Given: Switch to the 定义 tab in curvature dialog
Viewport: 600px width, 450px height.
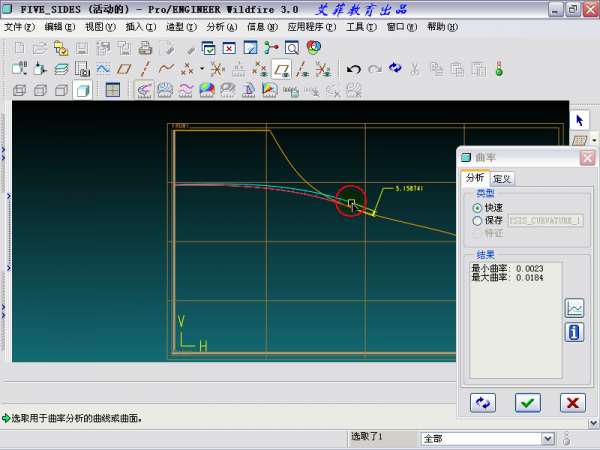Looking at the screenshot, I should 502,179.
